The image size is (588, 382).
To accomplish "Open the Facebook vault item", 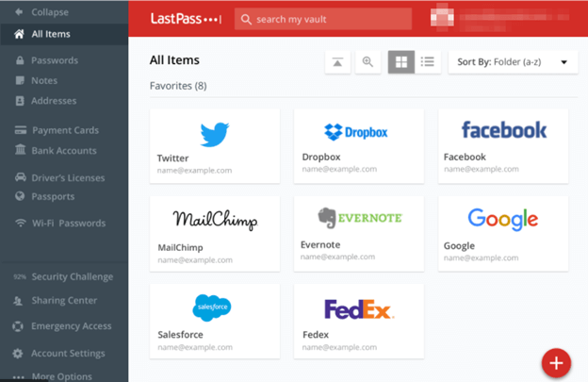I will (503, 146).
